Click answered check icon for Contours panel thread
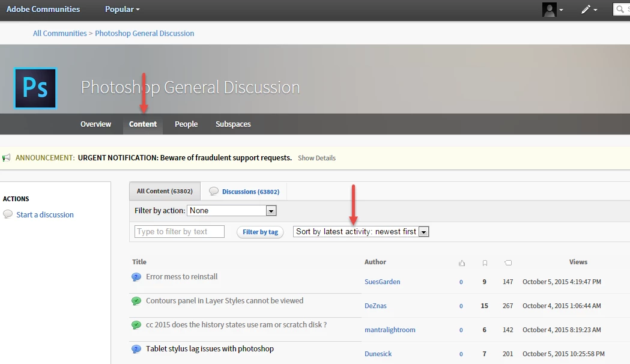 136,301
